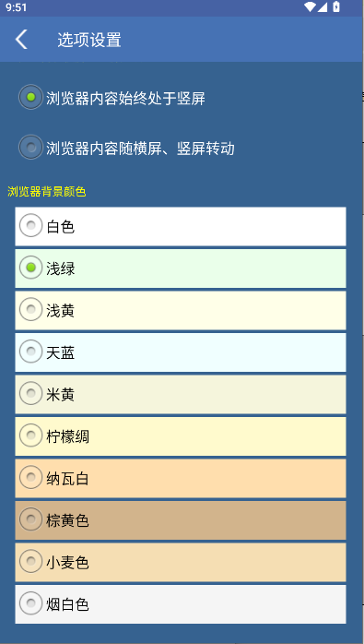Click the 棕黄色 tan color swatch row

(181, 520)
